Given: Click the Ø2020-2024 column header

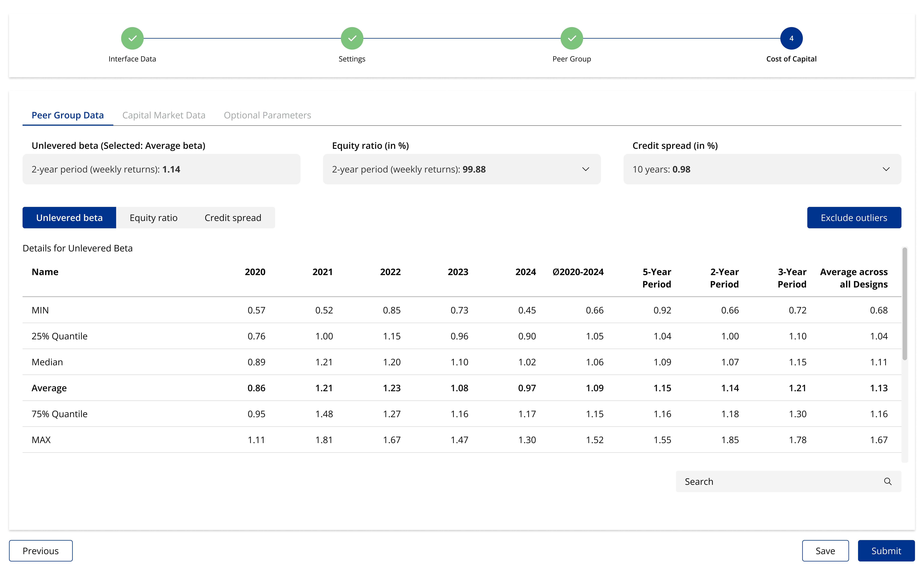Looking at the screenshot, I should 578,272.
